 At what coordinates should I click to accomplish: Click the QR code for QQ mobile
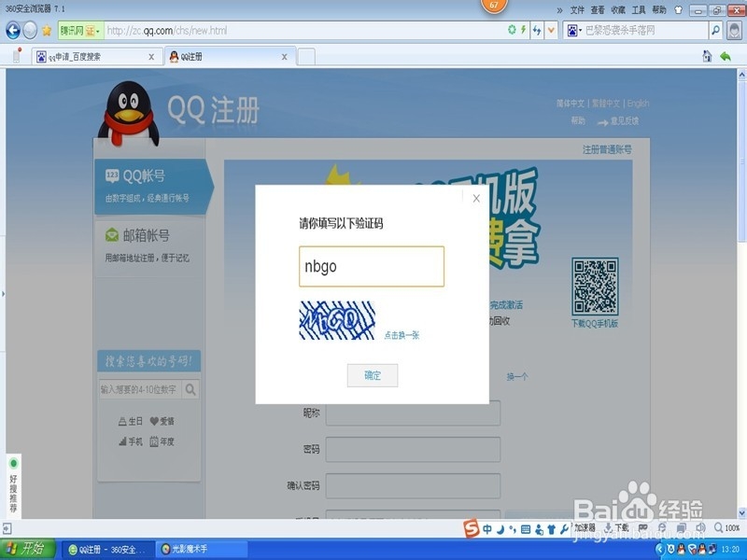pyautogui.click(x=595, y=287)
